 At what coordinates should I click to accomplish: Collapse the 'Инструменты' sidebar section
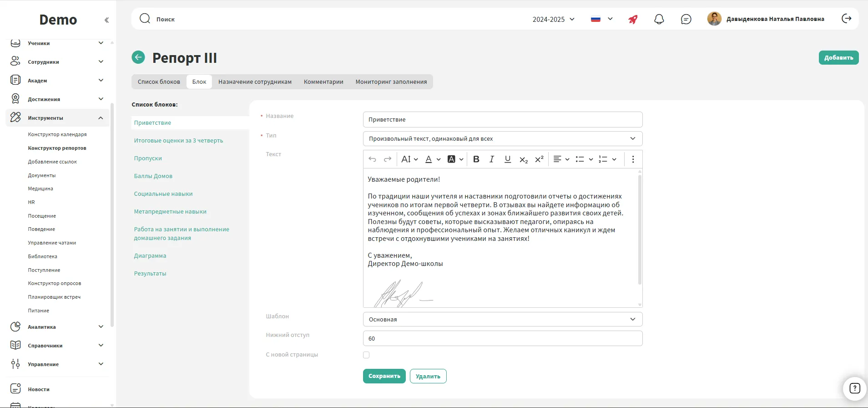101,118
